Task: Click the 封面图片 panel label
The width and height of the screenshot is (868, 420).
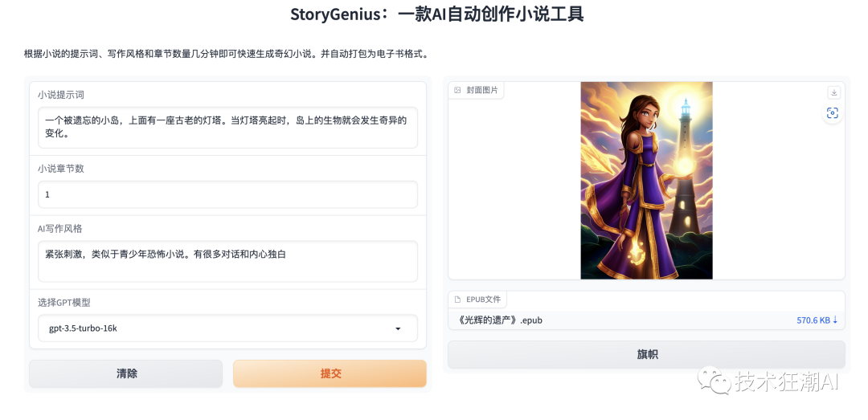Action: tap(483, 90)
